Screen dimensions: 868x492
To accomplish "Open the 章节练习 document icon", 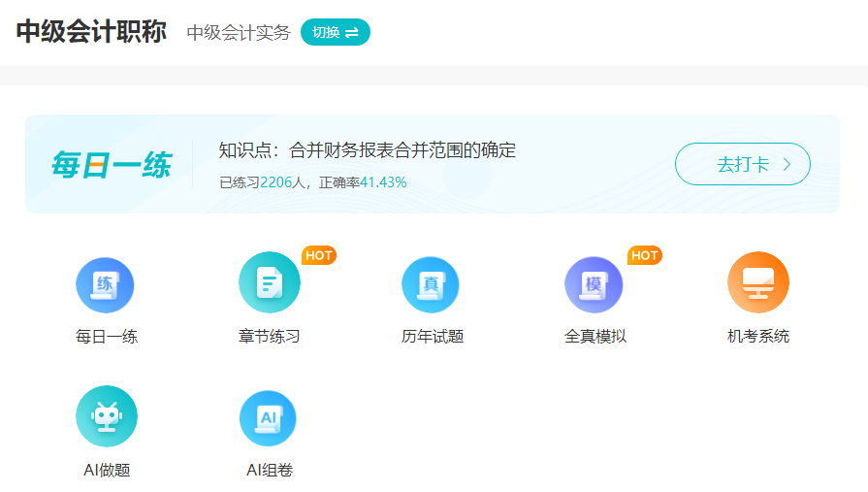I will pyautogui.click(x=270, y=282).
